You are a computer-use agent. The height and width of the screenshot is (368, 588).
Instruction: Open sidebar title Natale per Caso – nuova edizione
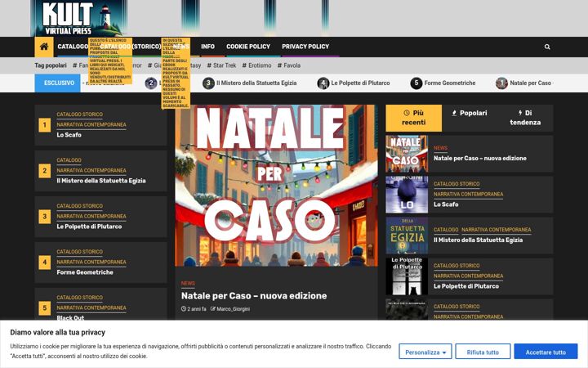click(480, 159)
